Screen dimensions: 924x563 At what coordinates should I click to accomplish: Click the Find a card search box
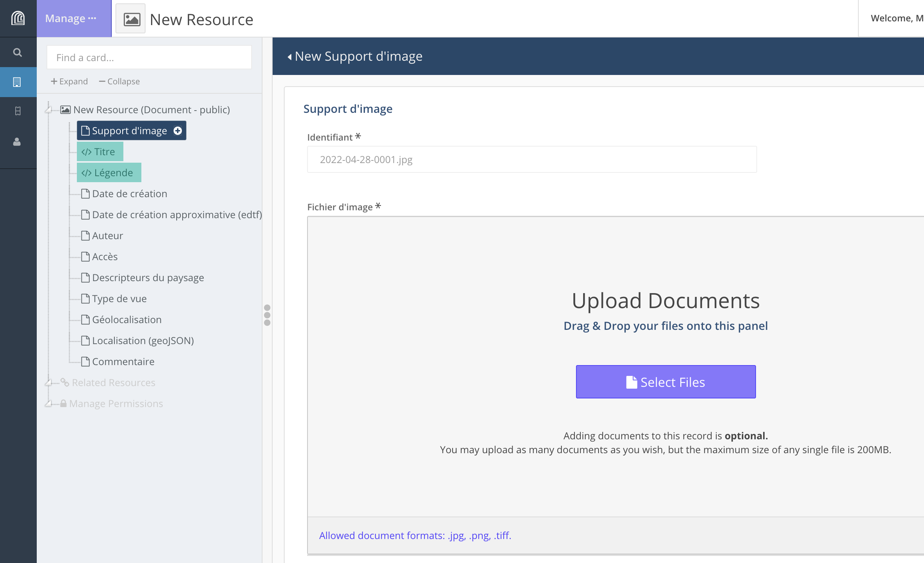click(149, 57)
